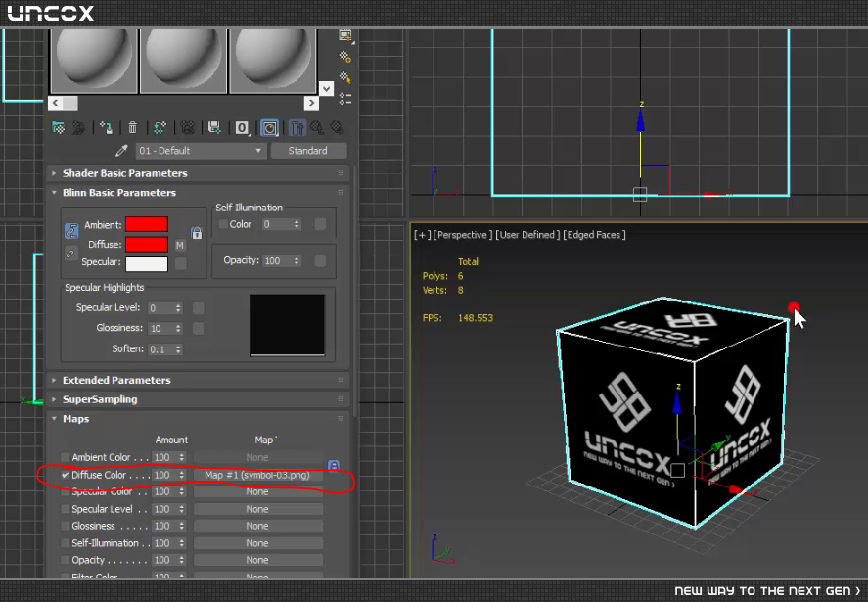Click Make Material Copy icon
This screenshot has height=602, width=868.
(x=160, y=128)
